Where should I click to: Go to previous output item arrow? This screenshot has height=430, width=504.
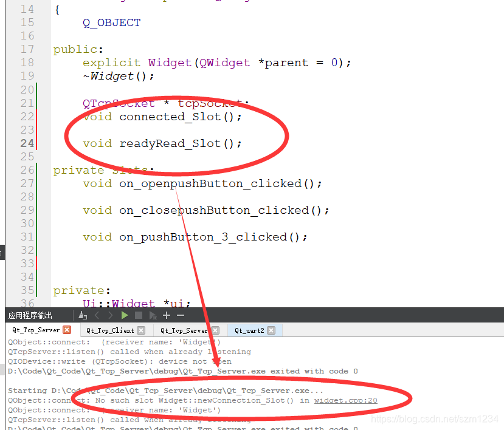(x=97, y=315)
